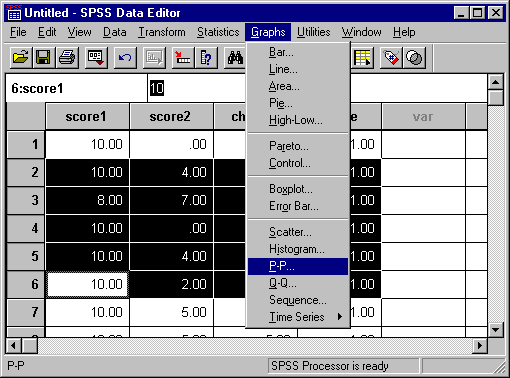
Task: Click the vertical scrollbar thumb
Action: pos(496,98)
